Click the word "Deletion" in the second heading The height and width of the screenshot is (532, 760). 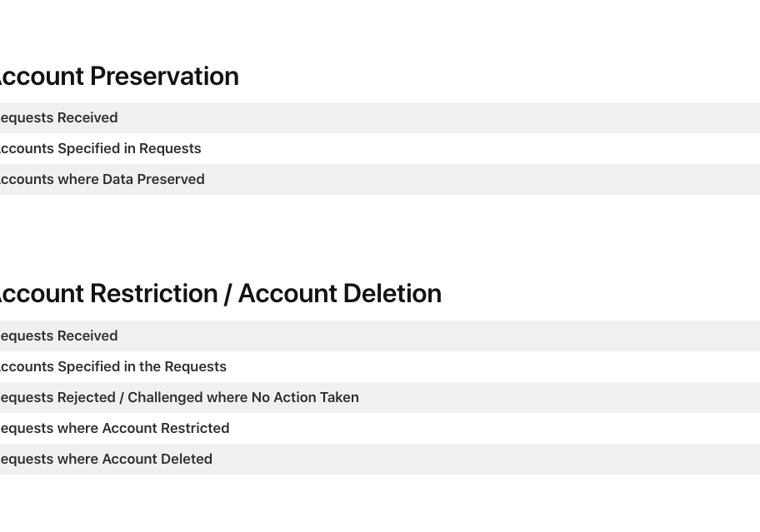[392, 293]
